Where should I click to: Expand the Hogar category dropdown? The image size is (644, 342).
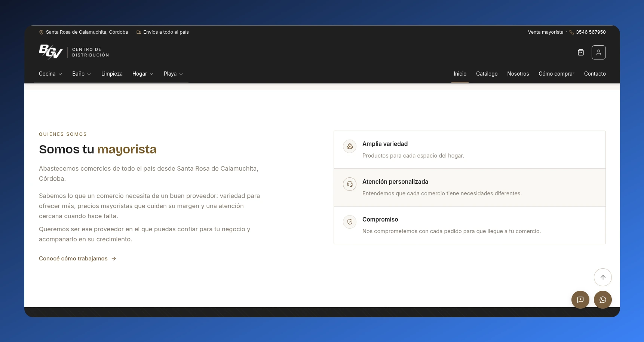click(x=143, y=74)
